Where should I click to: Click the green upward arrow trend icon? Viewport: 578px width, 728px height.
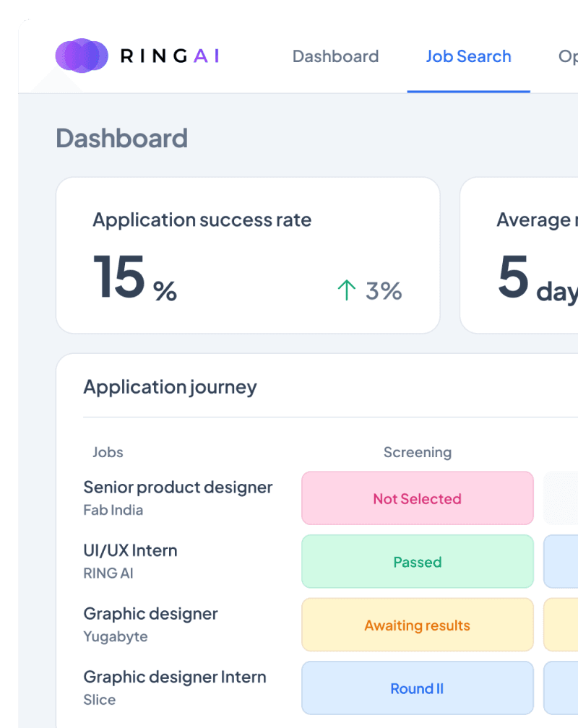[347, 290]
